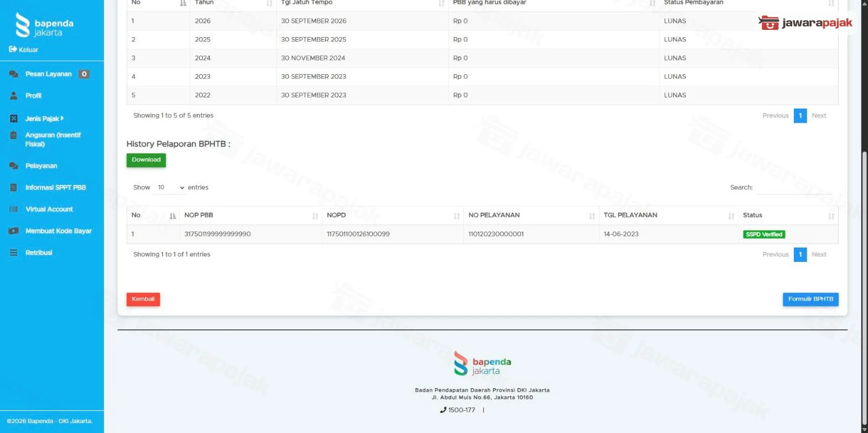Viewport: 868px width, 433px height.
Task: Sort BPHTB table by NOPD column icon
Action: tap(457, 216)
